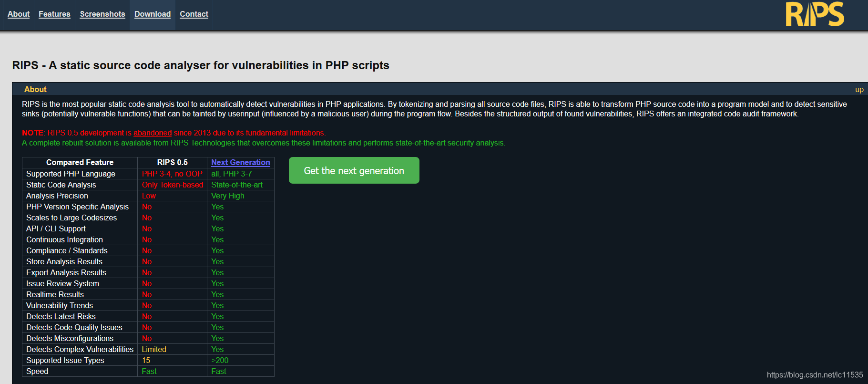
Task: Select 'PHP Version Specific Analysis' label
Action: click(77, 207)
